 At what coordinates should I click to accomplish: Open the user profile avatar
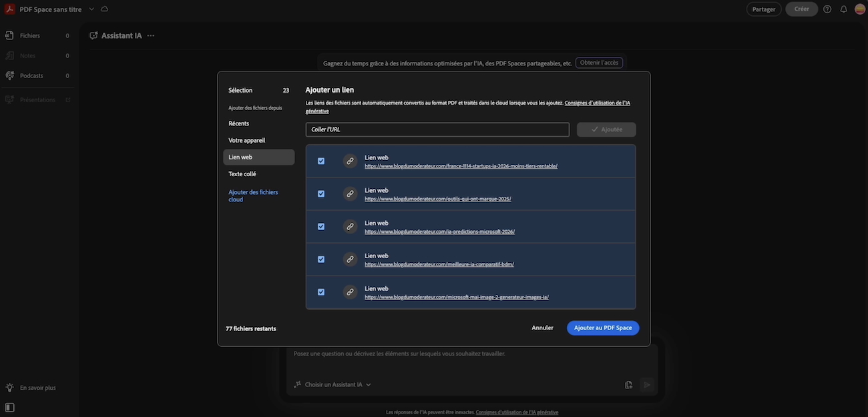pyautogui.click(x=860, y=9)
